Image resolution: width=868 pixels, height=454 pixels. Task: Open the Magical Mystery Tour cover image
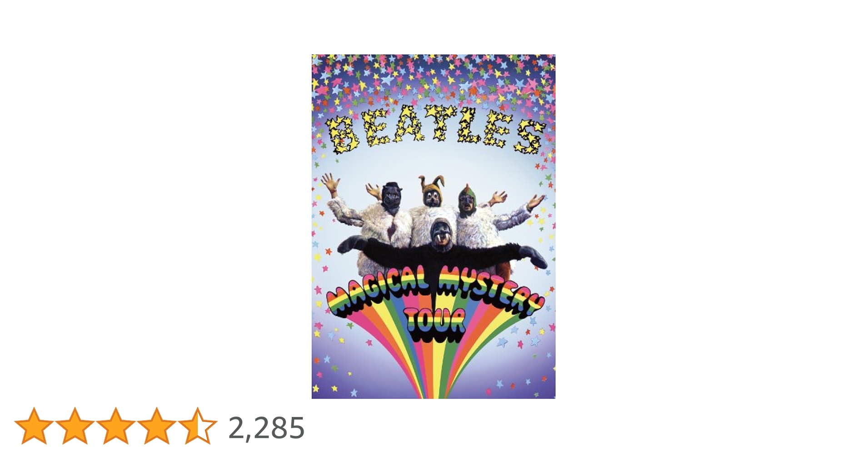coord(434,227)
